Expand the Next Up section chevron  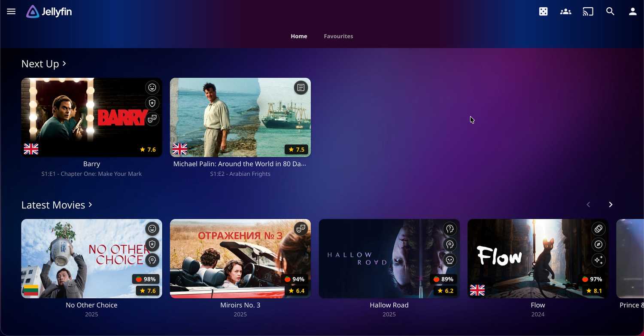(64, 64)
